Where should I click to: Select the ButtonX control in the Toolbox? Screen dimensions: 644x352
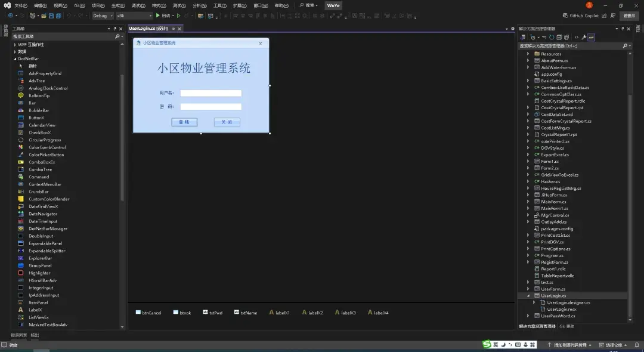pyautogui.click(x=35, y=118)
